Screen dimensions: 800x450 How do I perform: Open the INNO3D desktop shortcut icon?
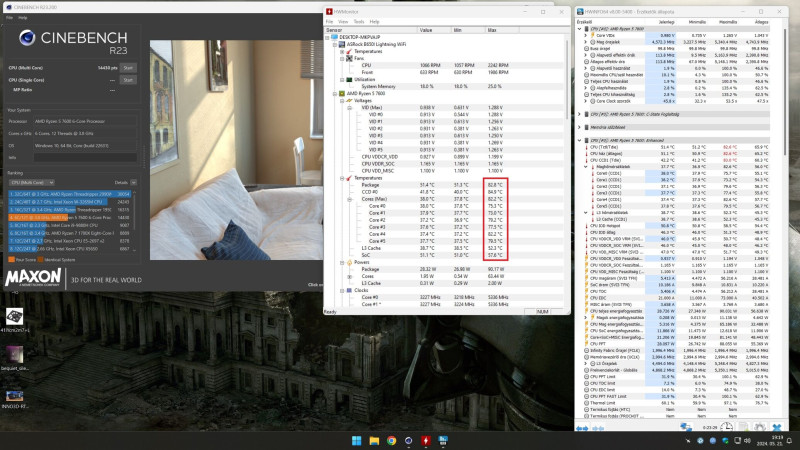14,396
